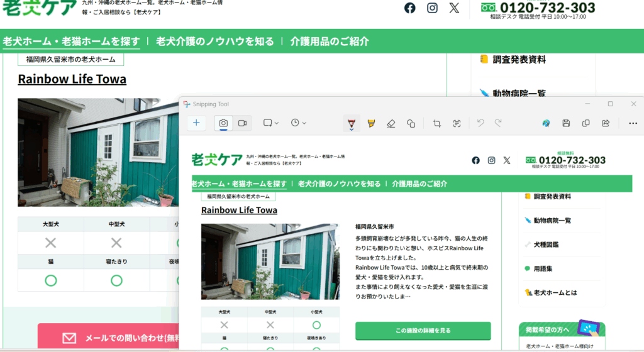Open the Share snip option
The height and width of the screenshot is (352, 644).
click(606, 123)
